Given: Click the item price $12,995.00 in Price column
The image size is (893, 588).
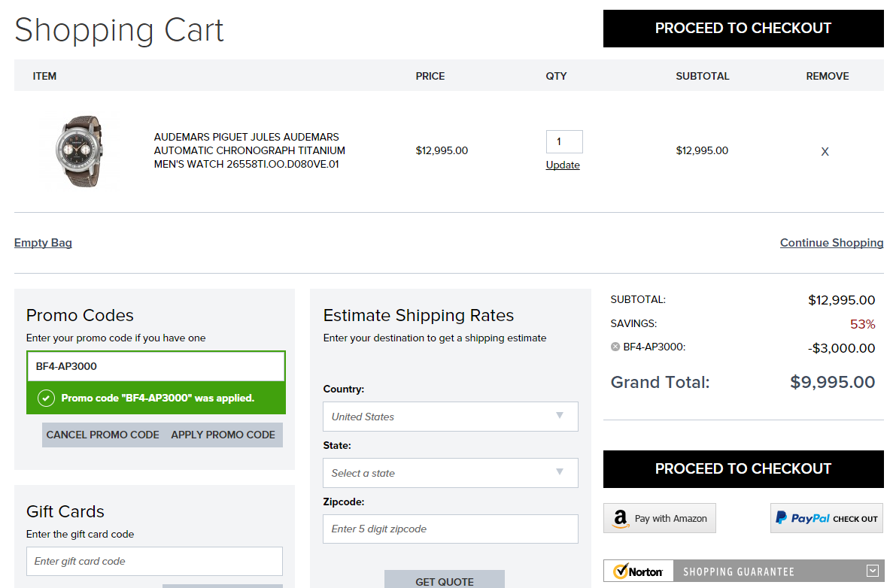Looking at the screenshot, I should click(442, 151).
